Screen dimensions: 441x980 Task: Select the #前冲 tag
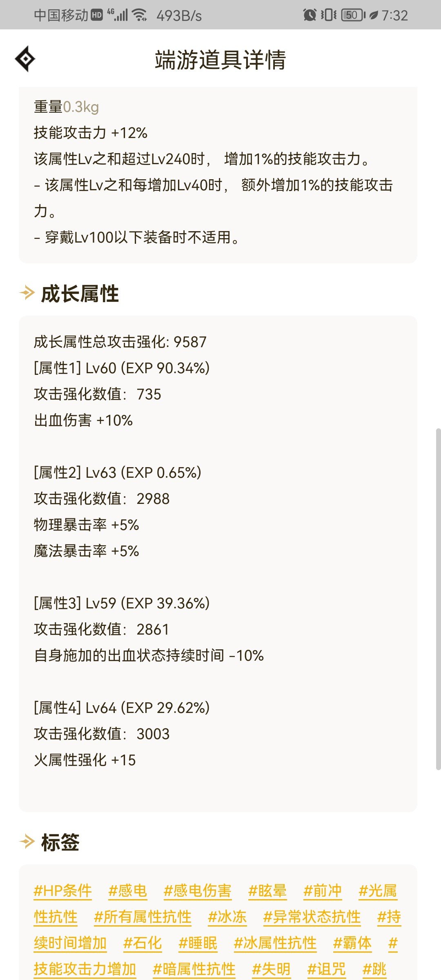tap(323, 891)
